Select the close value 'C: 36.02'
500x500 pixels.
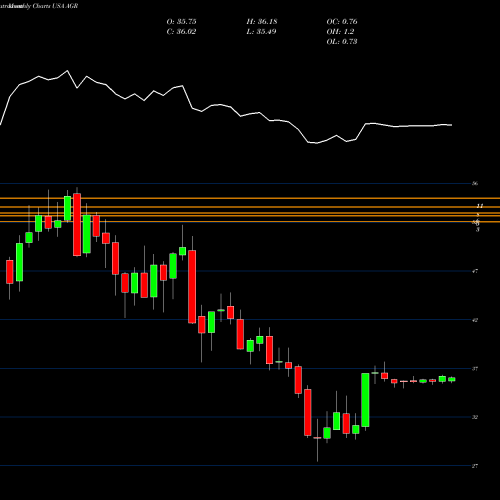pyautogui.click(x=181, y=32)
